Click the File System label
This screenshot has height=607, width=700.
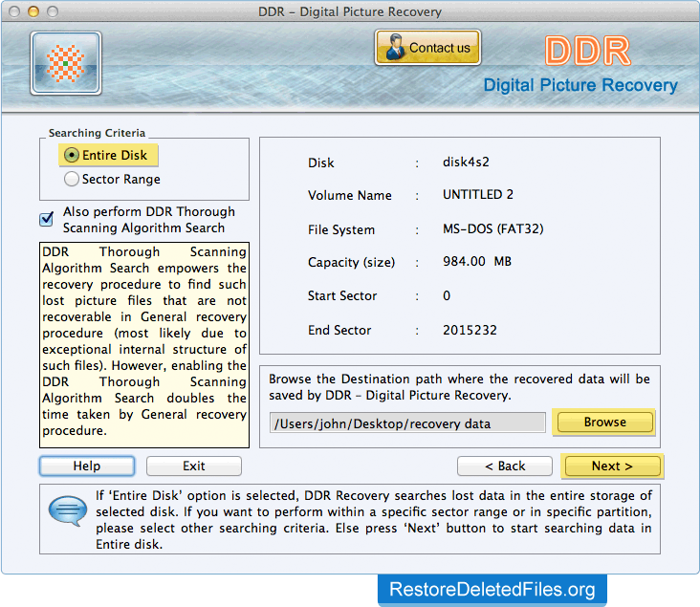341,229
